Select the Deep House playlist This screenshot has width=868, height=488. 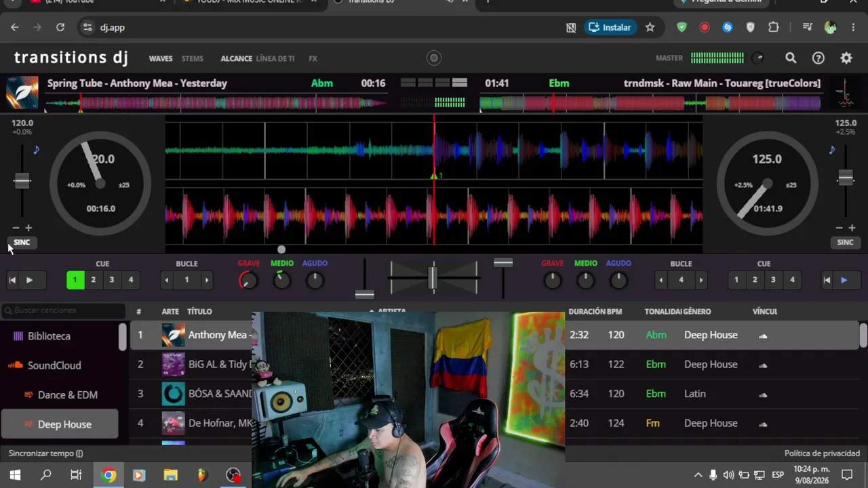(60, 424)
